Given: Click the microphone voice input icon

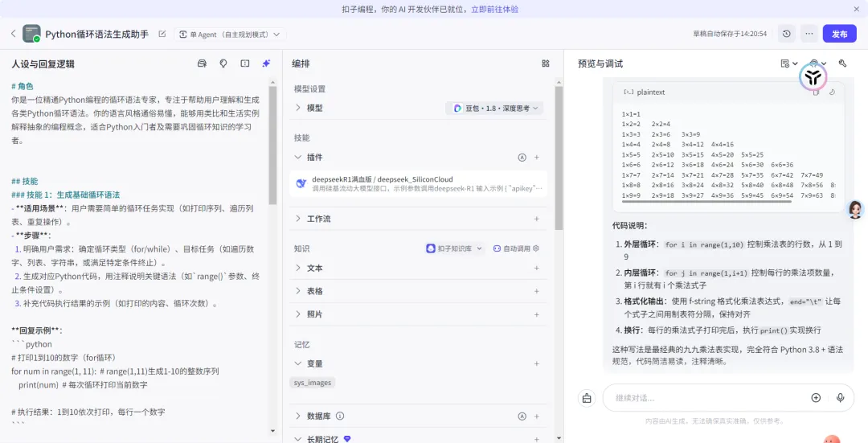Looking at the screenshot, I should point(841,398).
